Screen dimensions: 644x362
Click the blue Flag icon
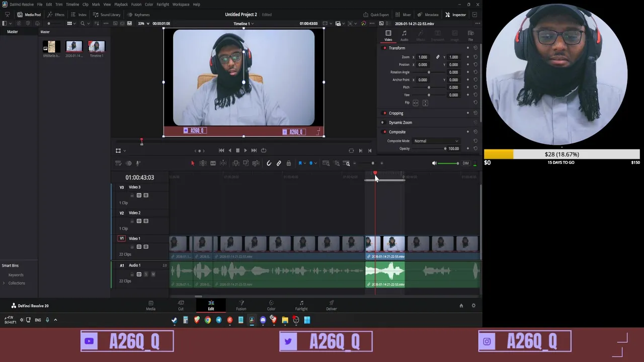tap(300, 163)
